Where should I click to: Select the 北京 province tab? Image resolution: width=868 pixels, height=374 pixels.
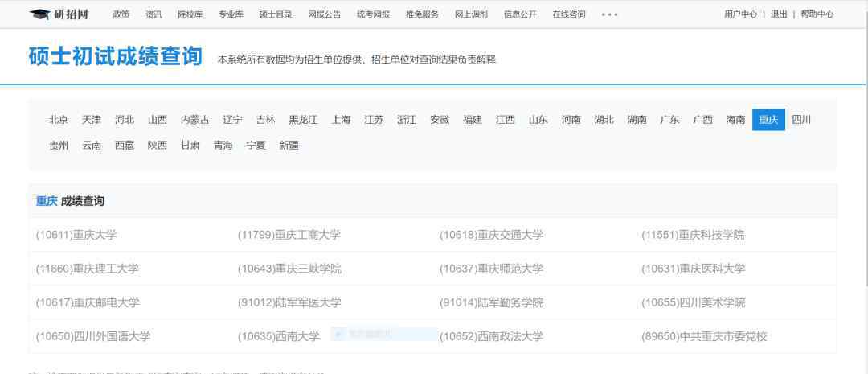click(x=59, y=120)
